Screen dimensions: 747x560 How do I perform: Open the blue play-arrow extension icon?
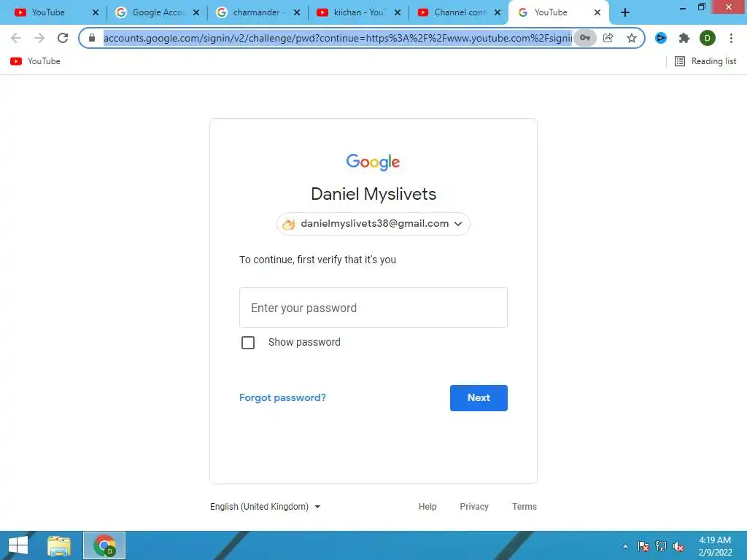[661, 38]
